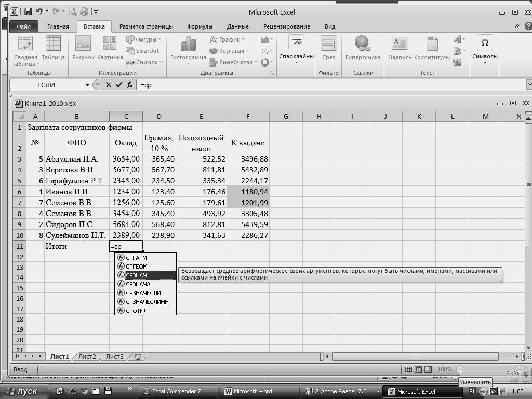532x399 pixels.
Task: Switch to sheet Лист2
Action: pos(87,356)
